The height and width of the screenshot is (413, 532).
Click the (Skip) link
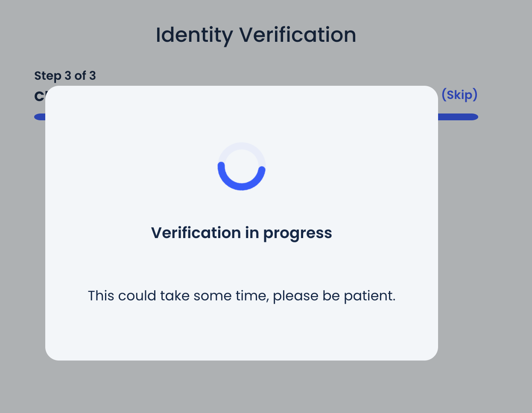point(459,95)
